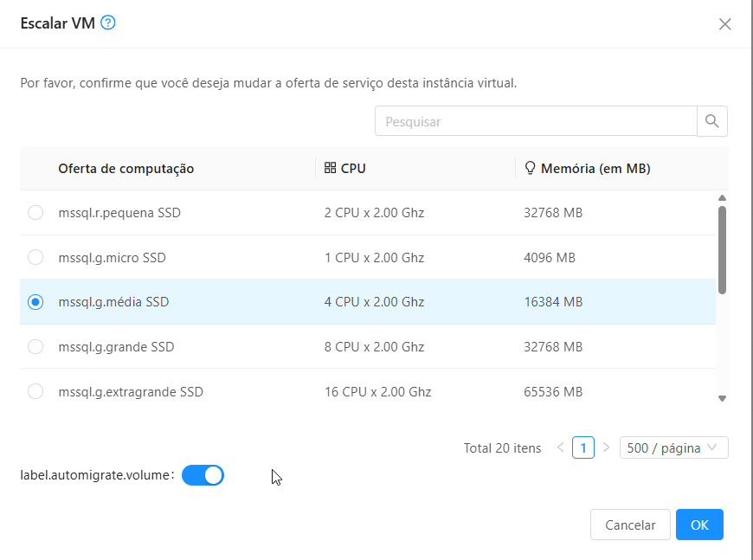Go to next page arrow
Viewport: 753px width, 560px height.
tap(606, 447)
